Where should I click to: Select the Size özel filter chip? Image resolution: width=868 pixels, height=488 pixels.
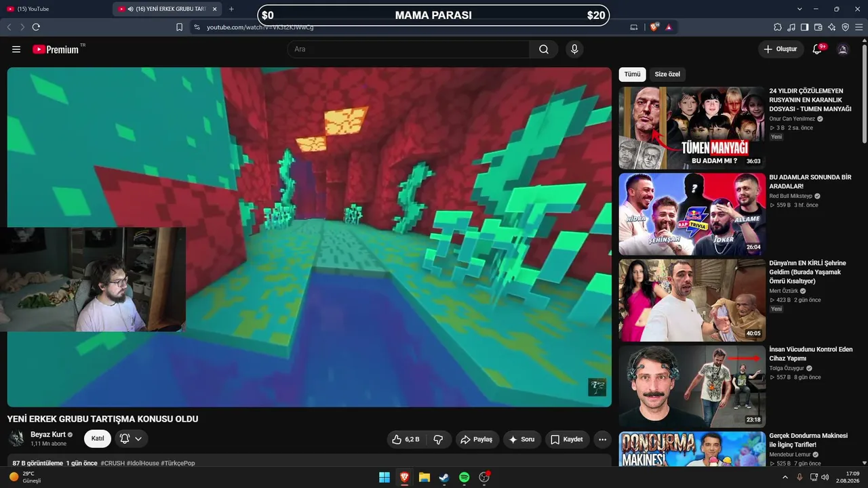click(x=667, y=75)
